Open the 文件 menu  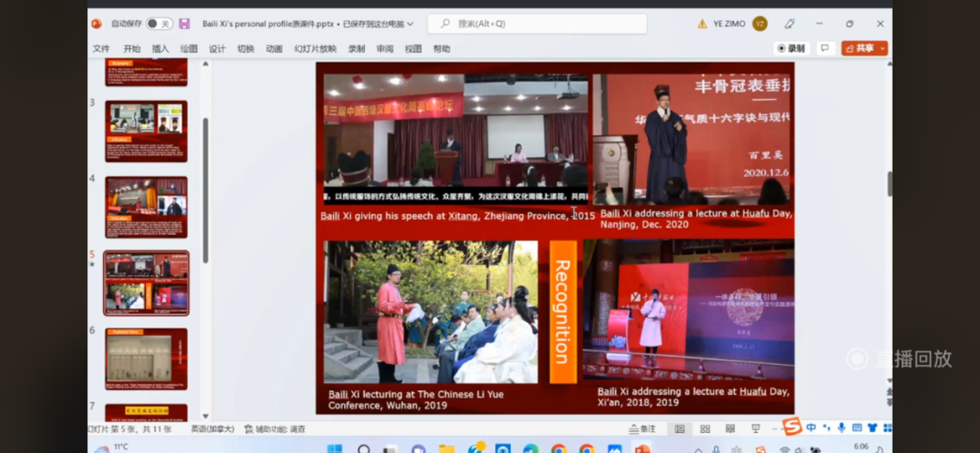(102, 49)
